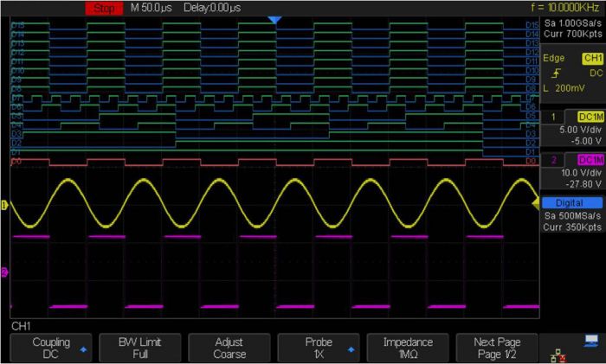606x364 pixels.
Task: Open the Coupling DC dropdown
Action: coord(51,348)
